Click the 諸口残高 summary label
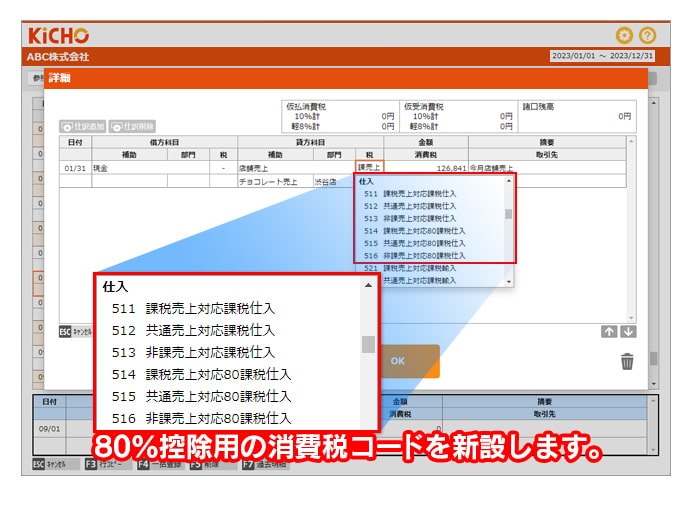693x516 pixels. (538, 106)
